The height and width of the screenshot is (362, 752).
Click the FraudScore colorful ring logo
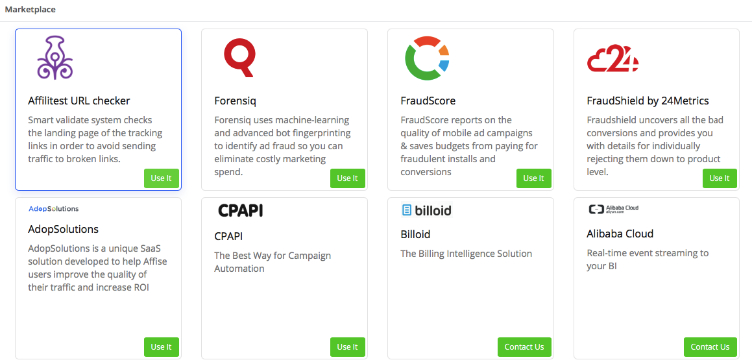[x=427, y=58]
